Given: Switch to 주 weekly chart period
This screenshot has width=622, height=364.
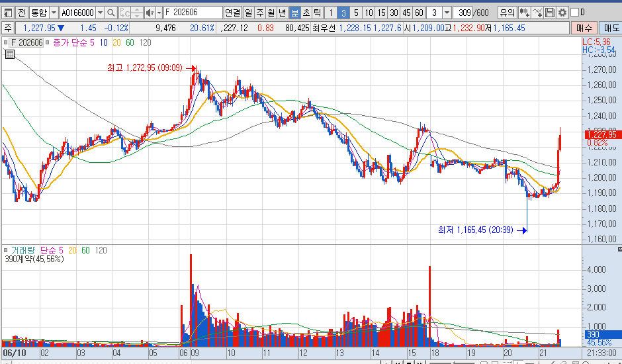Looking at the screenshot, I should [x=260, y=13].
